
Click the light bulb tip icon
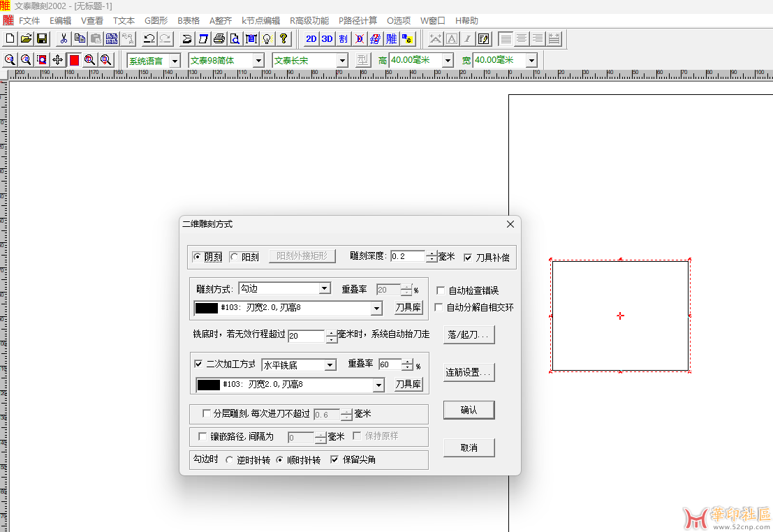click(267, 39)
